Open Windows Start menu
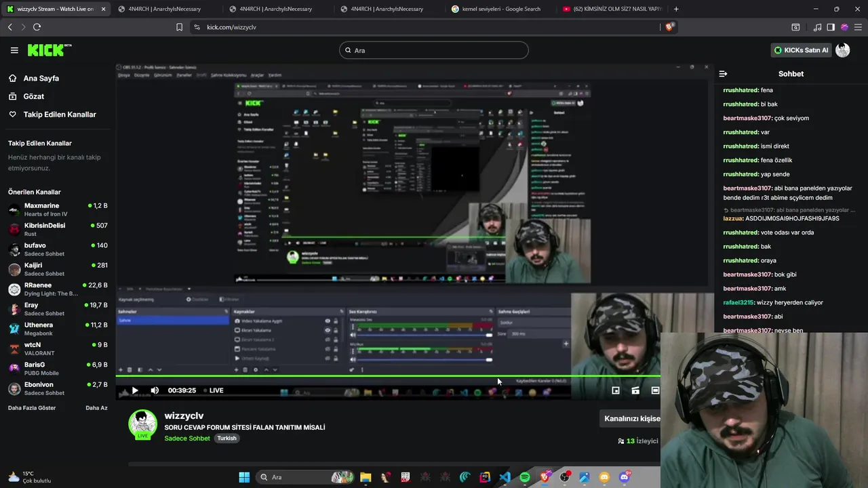This screenshot has width=868, height=488. coord(244,477)
